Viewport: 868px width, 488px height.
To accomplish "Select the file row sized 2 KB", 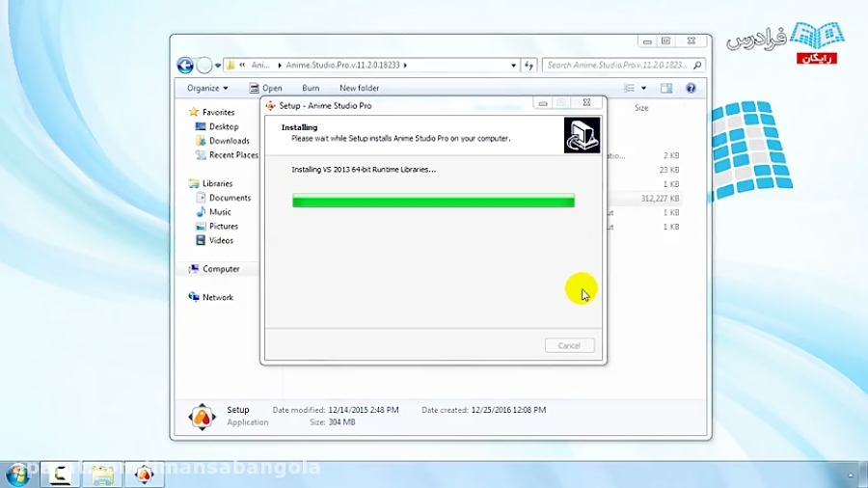I will pos(643,155).
